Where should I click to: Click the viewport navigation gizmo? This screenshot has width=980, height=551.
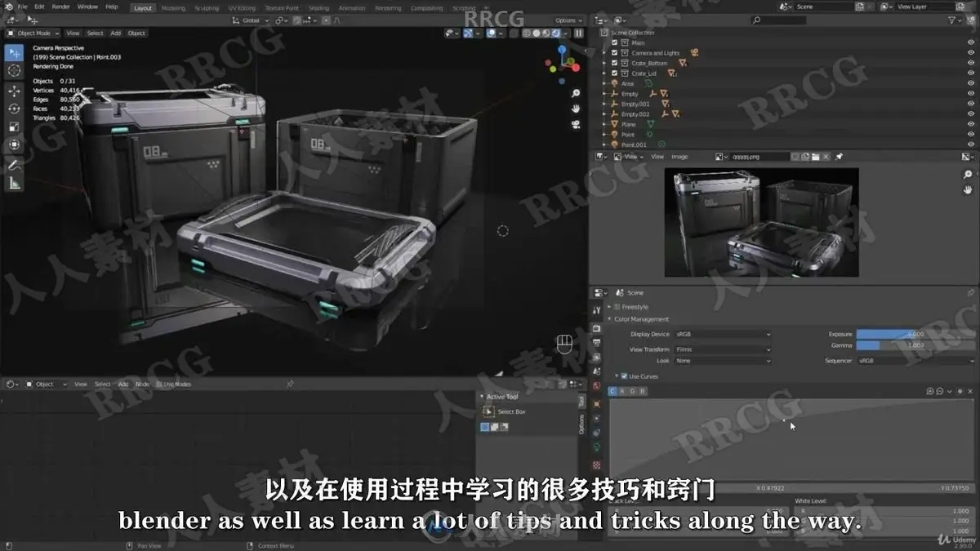562,64
